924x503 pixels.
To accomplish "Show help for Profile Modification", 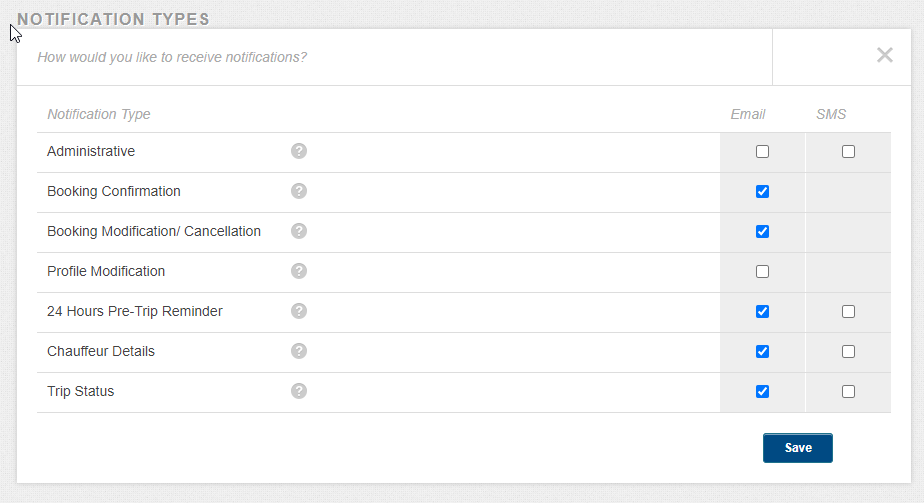I will (298, 271).
